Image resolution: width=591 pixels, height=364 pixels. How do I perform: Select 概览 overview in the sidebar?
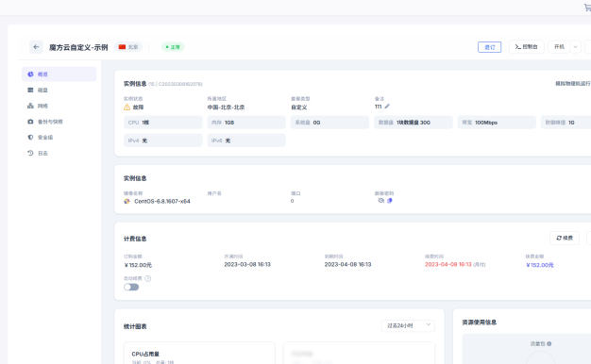coord(59,74)
